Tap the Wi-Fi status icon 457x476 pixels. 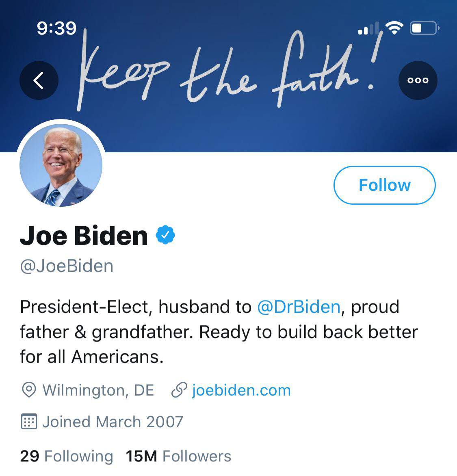[394, 28]
